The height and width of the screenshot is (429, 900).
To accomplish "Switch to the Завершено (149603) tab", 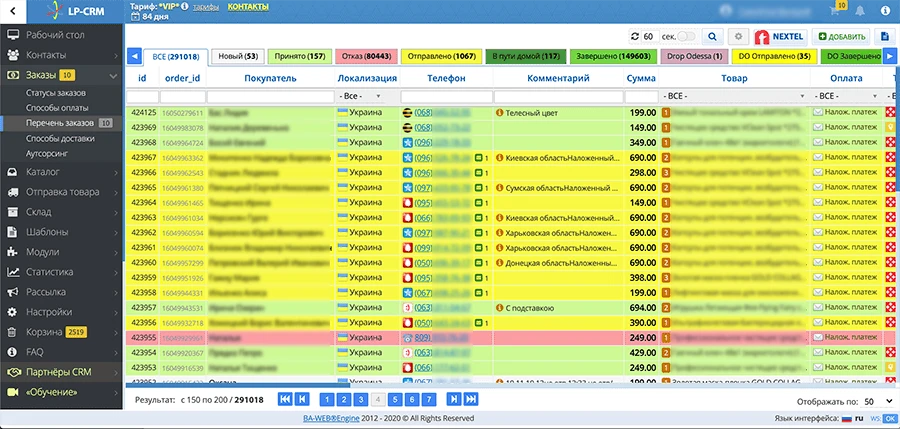I will pyautogui.click(x=613, y=56).
